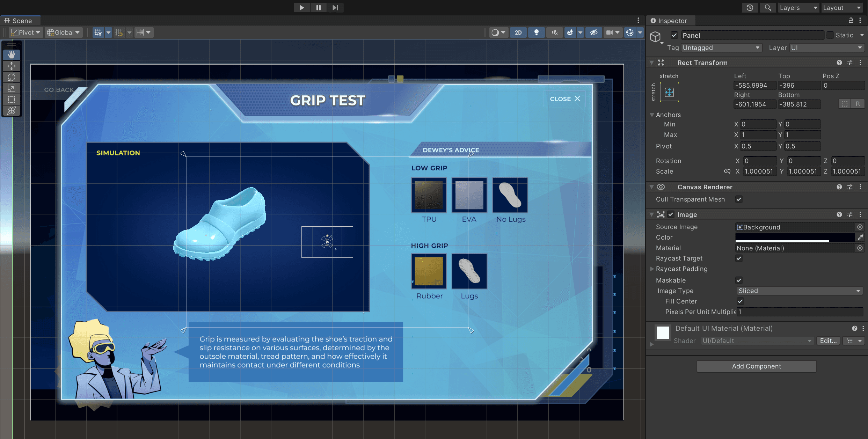
Task: Toggle the Static checkbox
Action: [830, 35]
